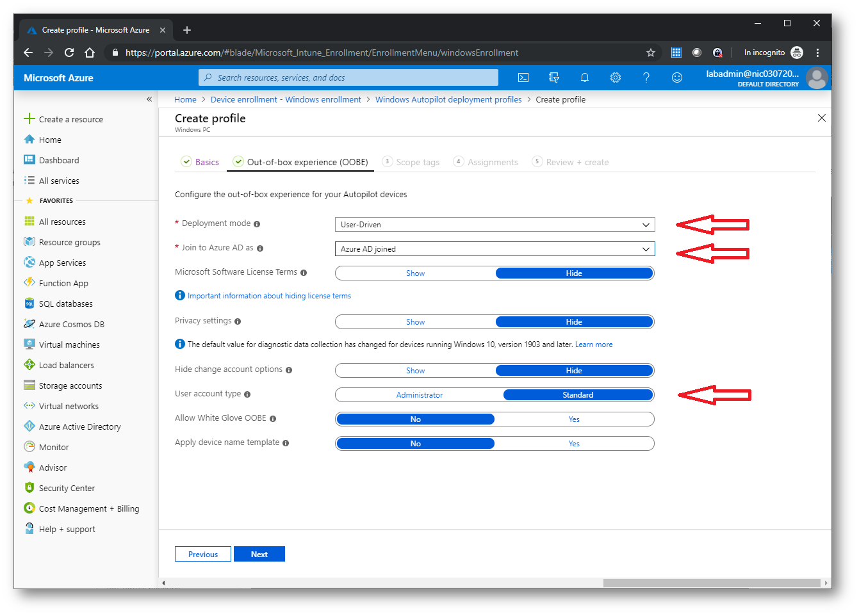This screenshot has width=859, height=616.
Task: Show info tooltip for Deployment mode
Action: (x=257, y=224)
